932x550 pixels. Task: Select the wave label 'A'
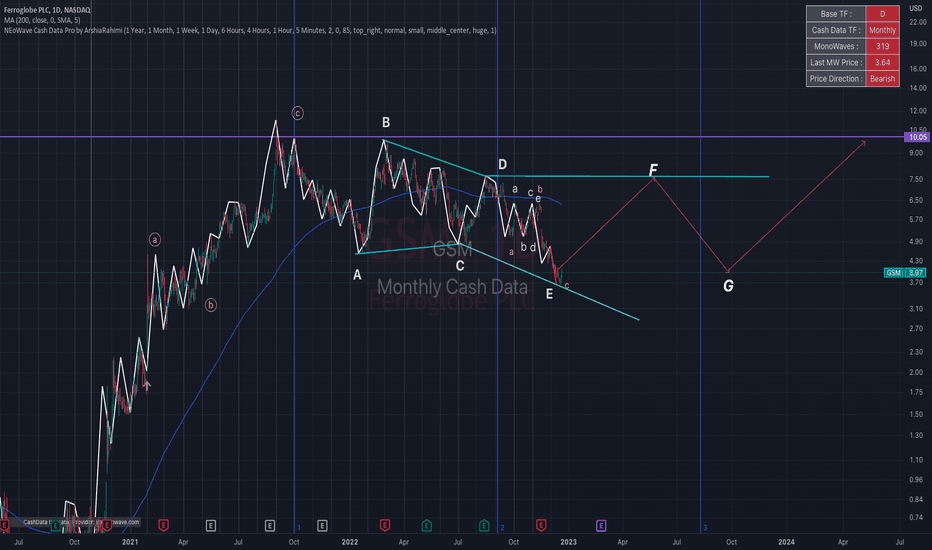[x=357, y=275]
